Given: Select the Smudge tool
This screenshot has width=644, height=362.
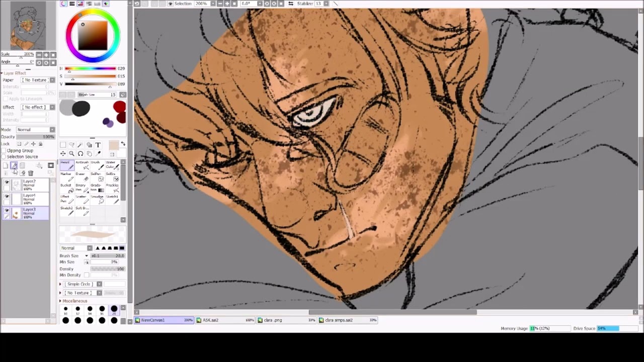Looking at the screenshot, I should (97, 200).
